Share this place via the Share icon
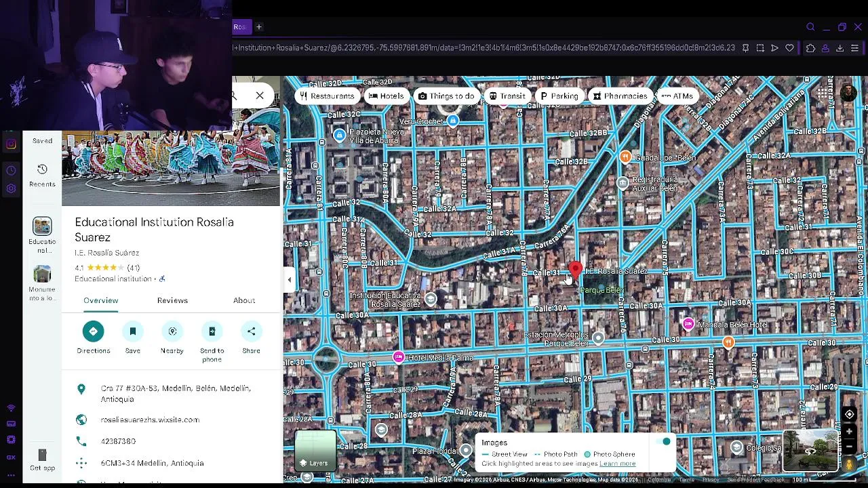The width and height of the screenshot is (868, 488). [251, 331]
